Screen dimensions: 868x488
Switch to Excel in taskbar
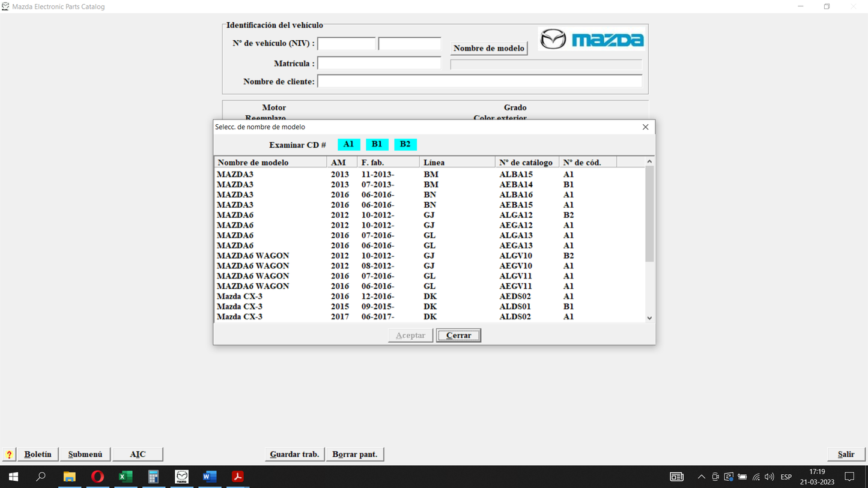126,477
